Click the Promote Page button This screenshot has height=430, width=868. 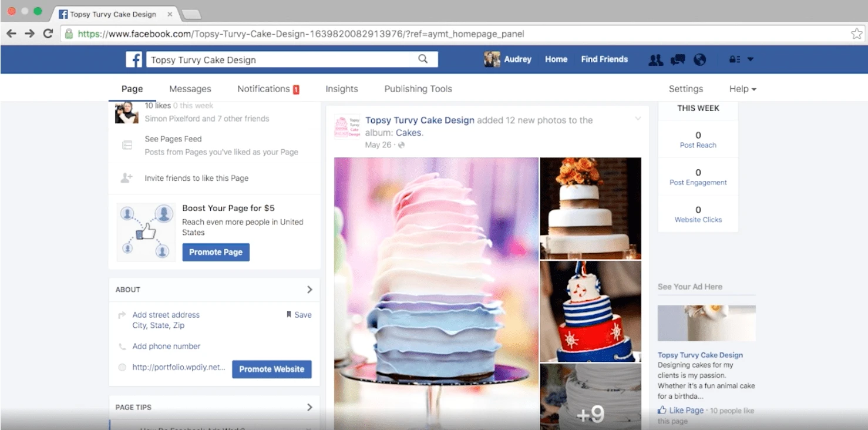point(216,252)
